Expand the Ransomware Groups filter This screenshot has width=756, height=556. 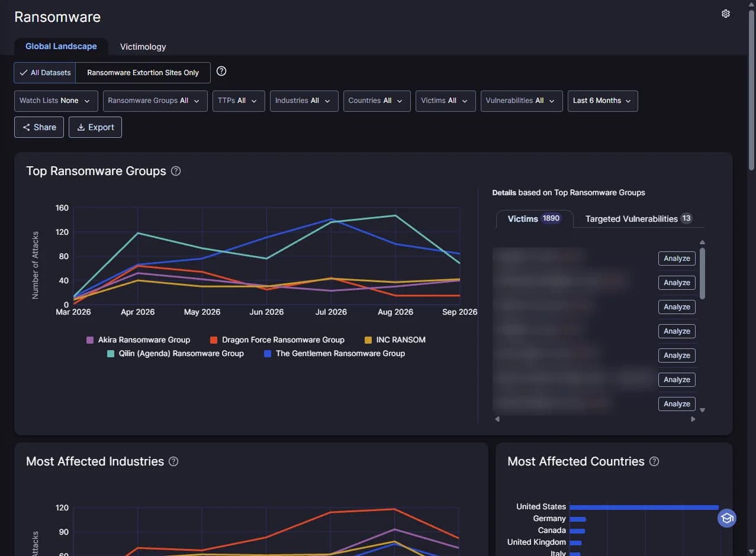point(155,101)
